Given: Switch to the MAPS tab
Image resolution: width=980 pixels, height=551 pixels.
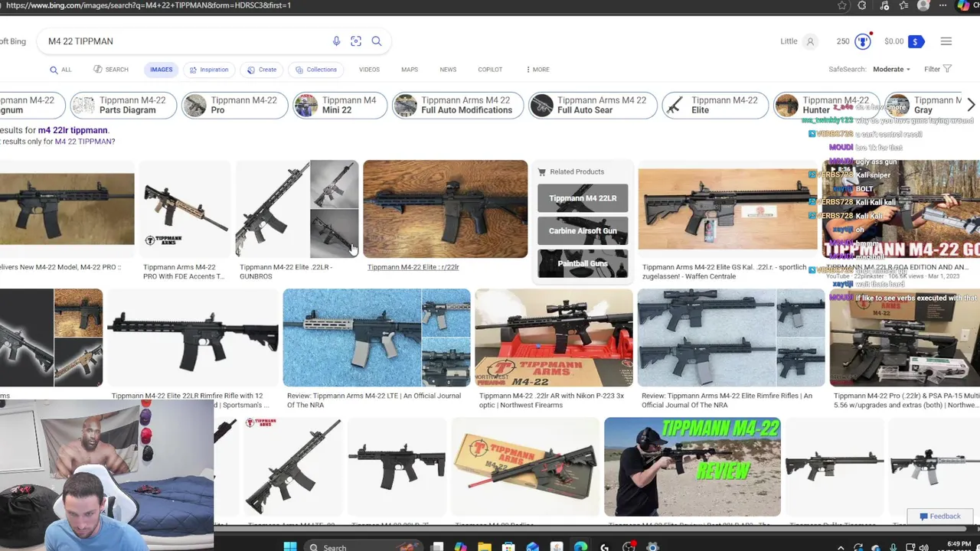Looking at the screenshot, I should point(410,70).
